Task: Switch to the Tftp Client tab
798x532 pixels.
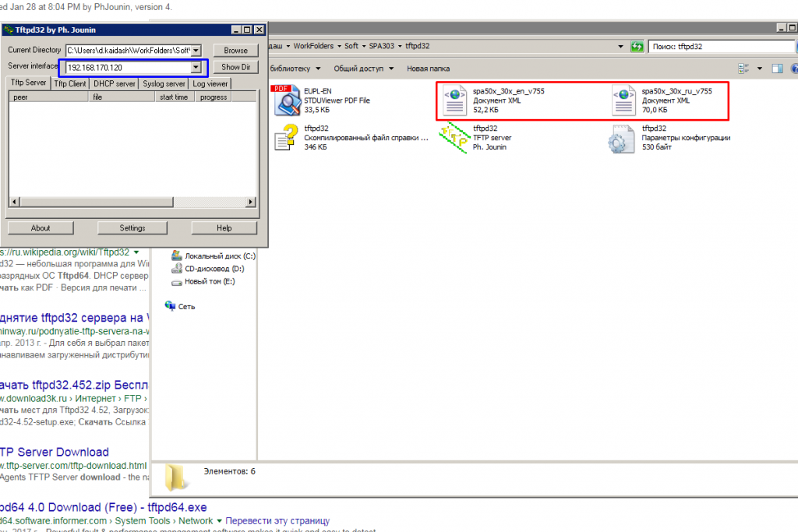Action: 70,84
